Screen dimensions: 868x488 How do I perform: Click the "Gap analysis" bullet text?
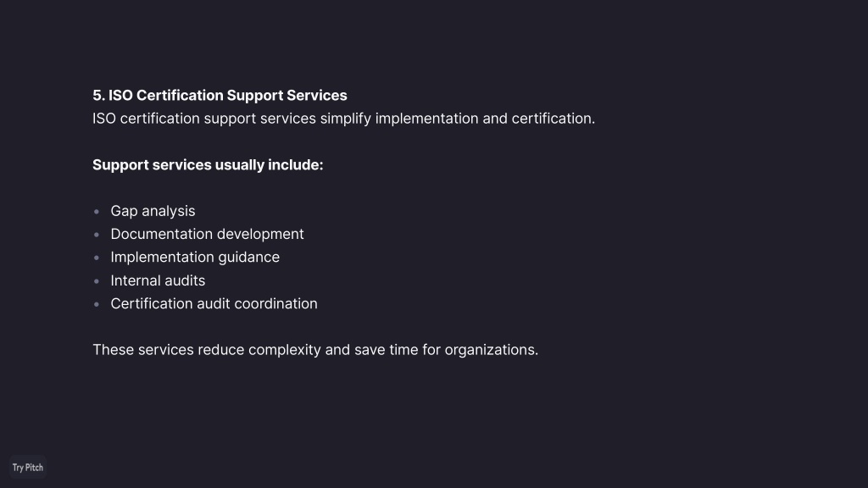pos(153,211)
